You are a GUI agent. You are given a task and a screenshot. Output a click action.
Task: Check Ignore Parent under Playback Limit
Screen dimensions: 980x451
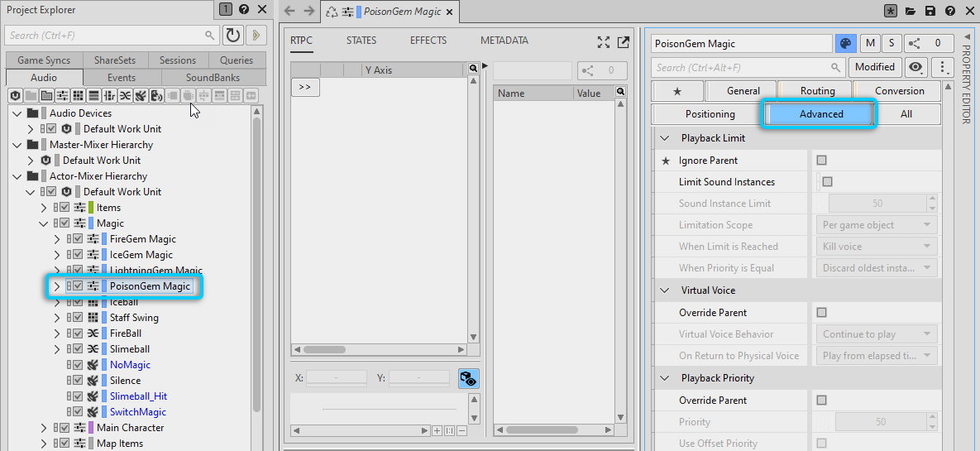[821, 161]
